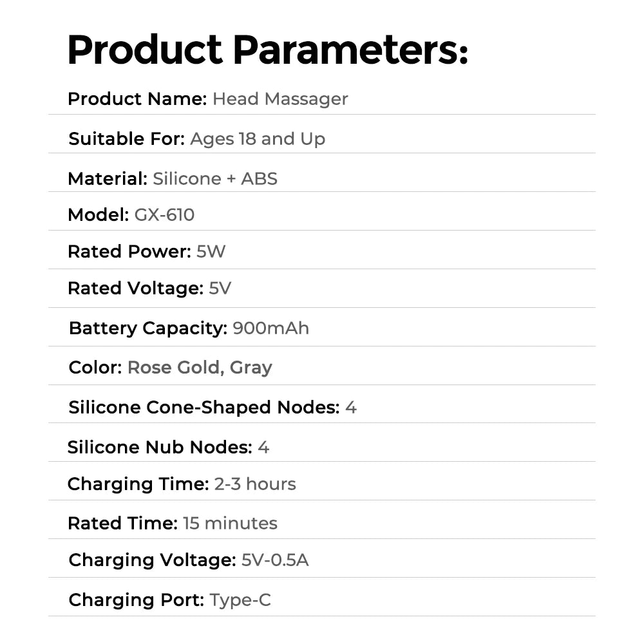Click the Rose Gold, Gray color text
The height and width of the screenshot is (644, 644).
click(x=200, y=368)
